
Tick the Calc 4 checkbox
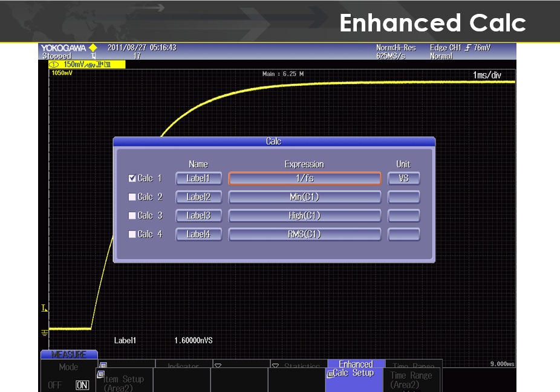click(132, 234)
